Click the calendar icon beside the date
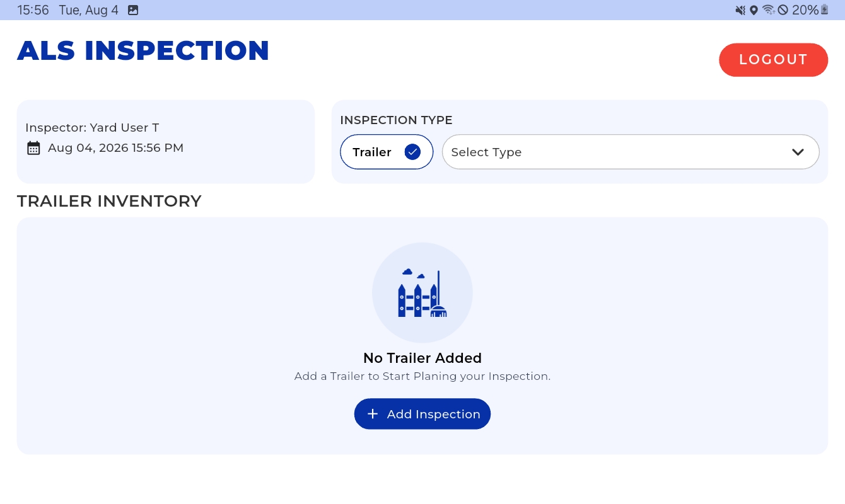The height and width of the screenshot is (504, 845). tap(33, 148)
